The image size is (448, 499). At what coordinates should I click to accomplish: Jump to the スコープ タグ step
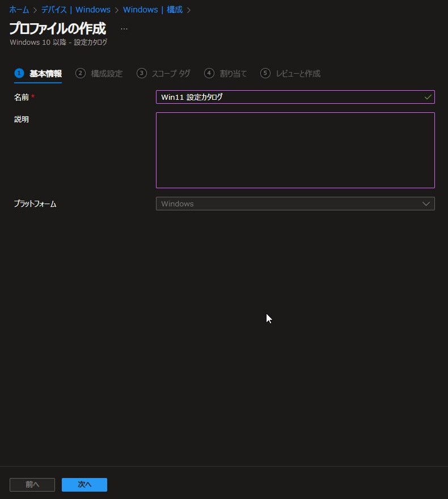pos(171,74)
